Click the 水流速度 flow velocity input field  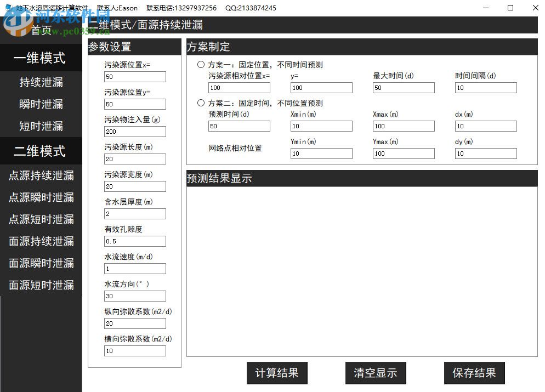pos(135,269)
